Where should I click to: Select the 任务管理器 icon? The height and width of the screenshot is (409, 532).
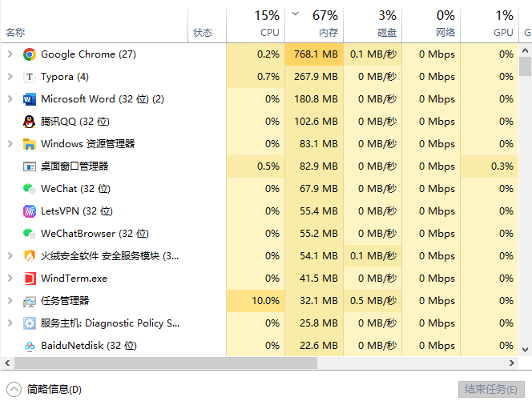pos(30,301)
